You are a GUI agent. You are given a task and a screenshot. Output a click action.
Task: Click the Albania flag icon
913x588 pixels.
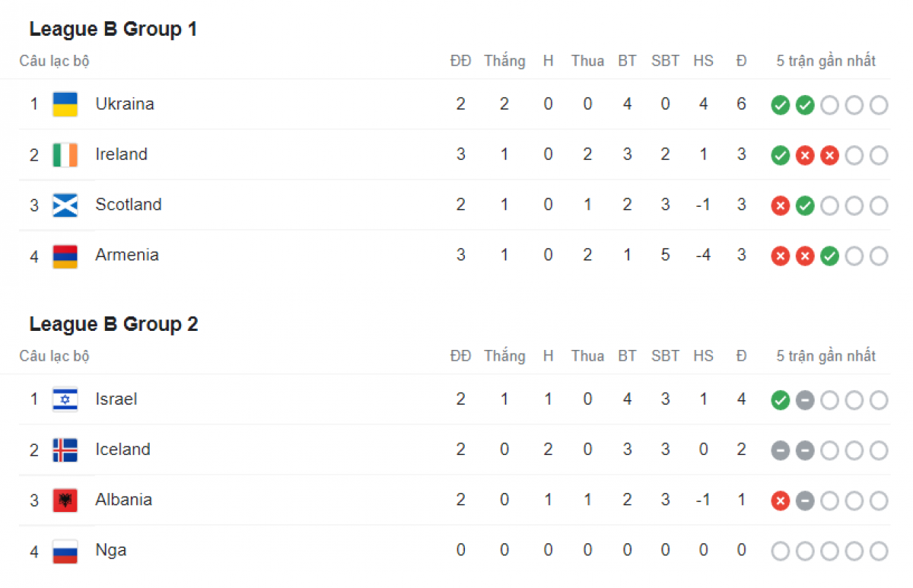tap(65, 500)
